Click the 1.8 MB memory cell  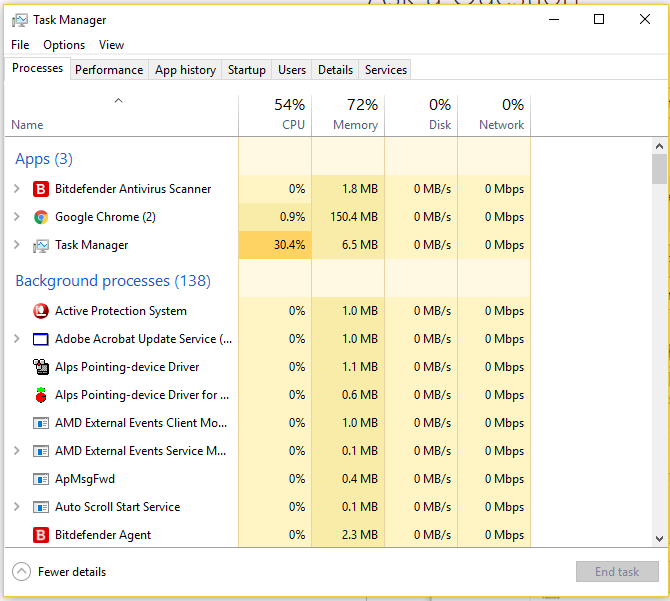(348, 189)
